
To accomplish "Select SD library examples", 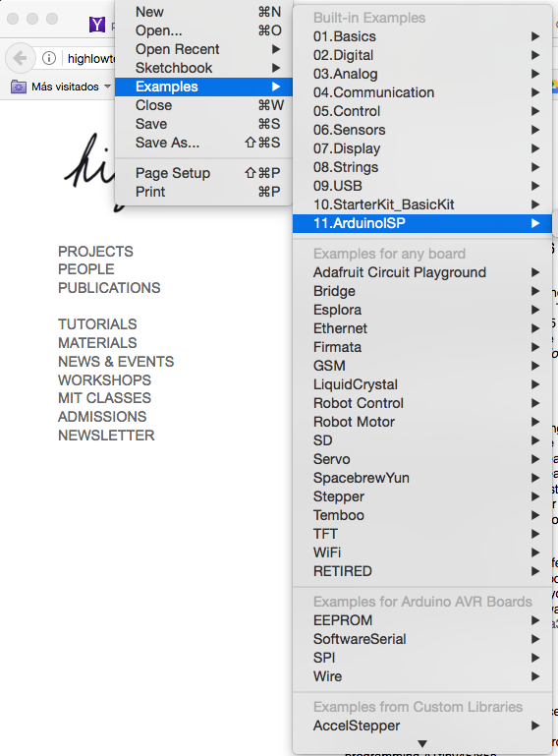I will point(422,440).
